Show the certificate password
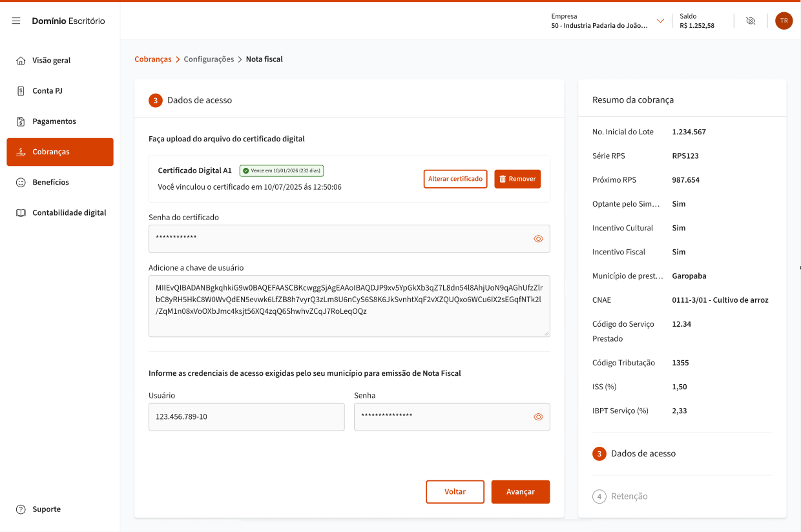This screenshot has height=532, width=801. click(x=538, y=239)
